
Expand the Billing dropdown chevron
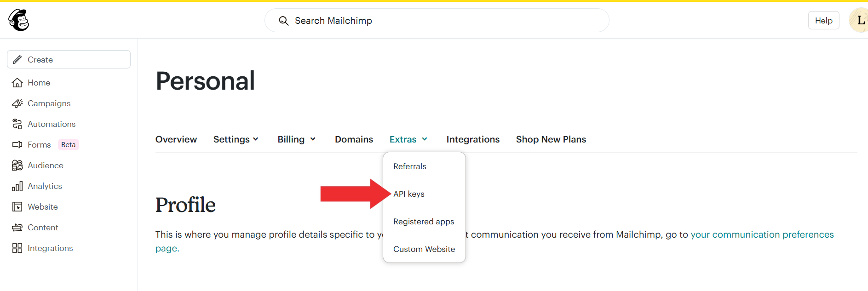pos(313,139)
